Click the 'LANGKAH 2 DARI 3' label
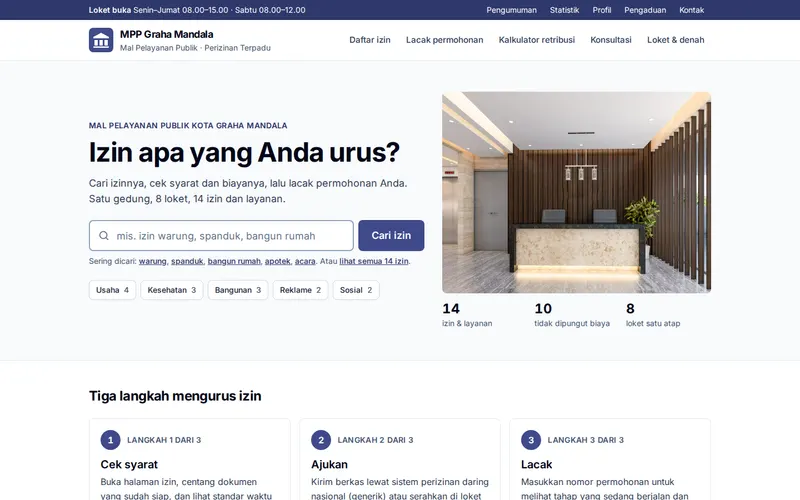The width and height of the screenshot is (800, 500). [x=375, y=440]
